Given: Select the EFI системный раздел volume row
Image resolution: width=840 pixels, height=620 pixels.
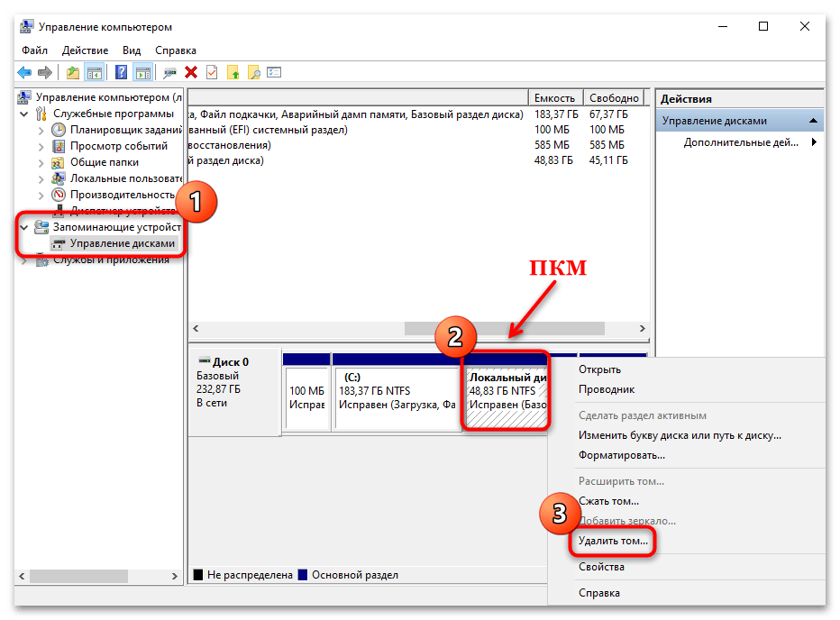Looking at the screenshot, I should coord(418,130).
